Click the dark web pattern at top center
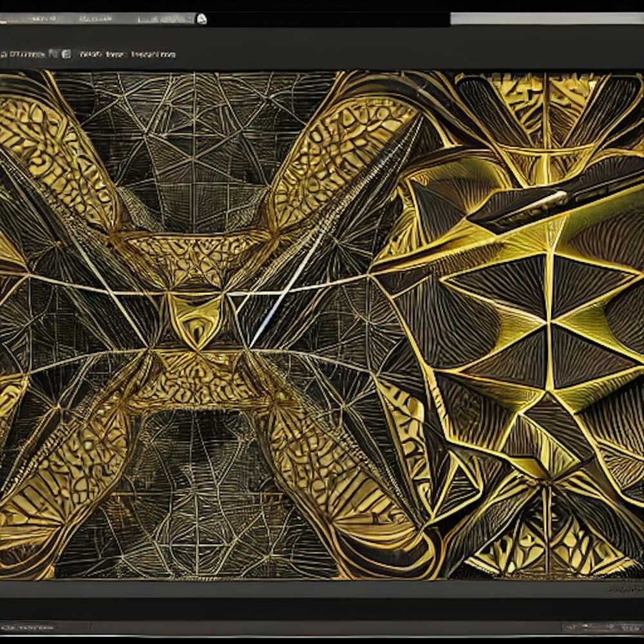Image resolution: width=644 pixels, height=644 pixels. click(x=193, y=142)
